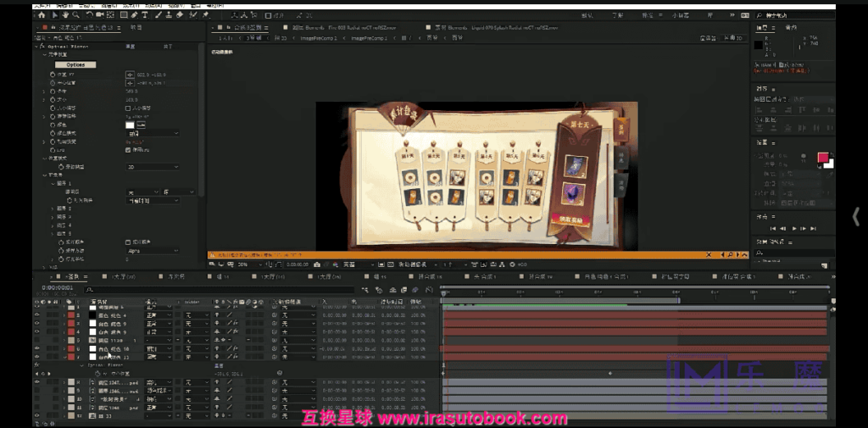
Task: Toggle visibility of layer 7 solid 13
Action: pos(37,357)
